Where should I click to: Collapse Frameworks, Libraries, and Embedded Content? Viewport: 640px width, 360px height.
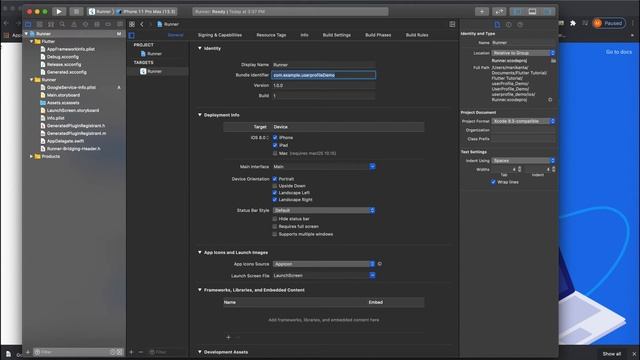click(x=200, y=290)
